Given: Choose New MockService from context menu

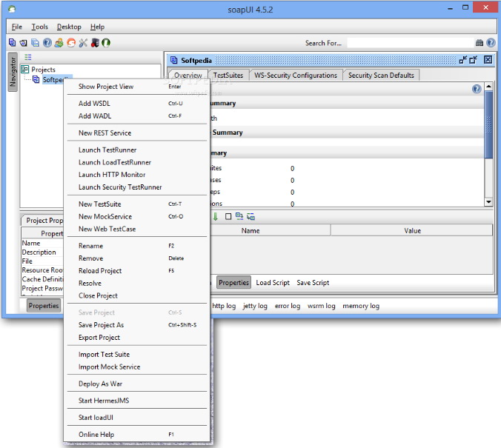Looking at the screenshot, I should (137, 216).
